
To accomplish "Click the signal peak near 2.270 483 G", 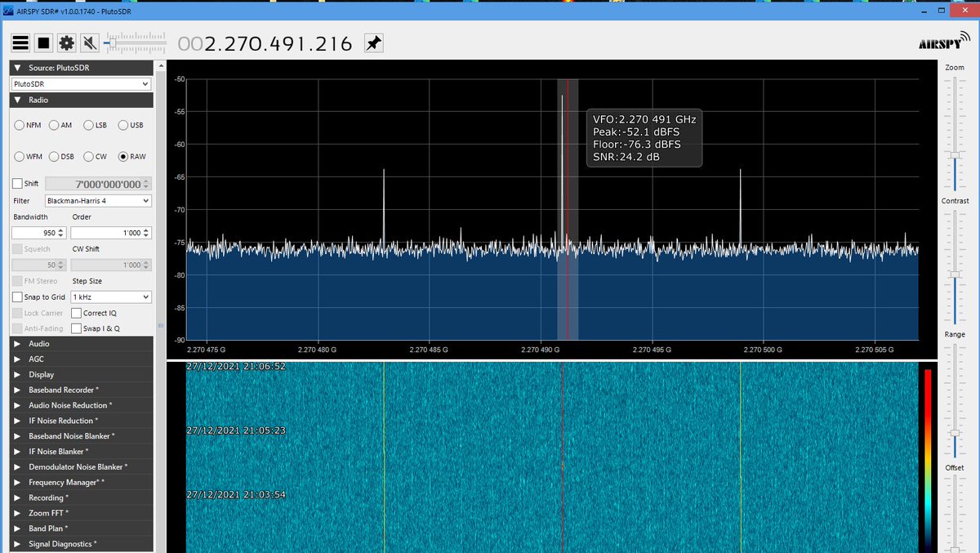I will pyautogui.click(x=383, y=206).
